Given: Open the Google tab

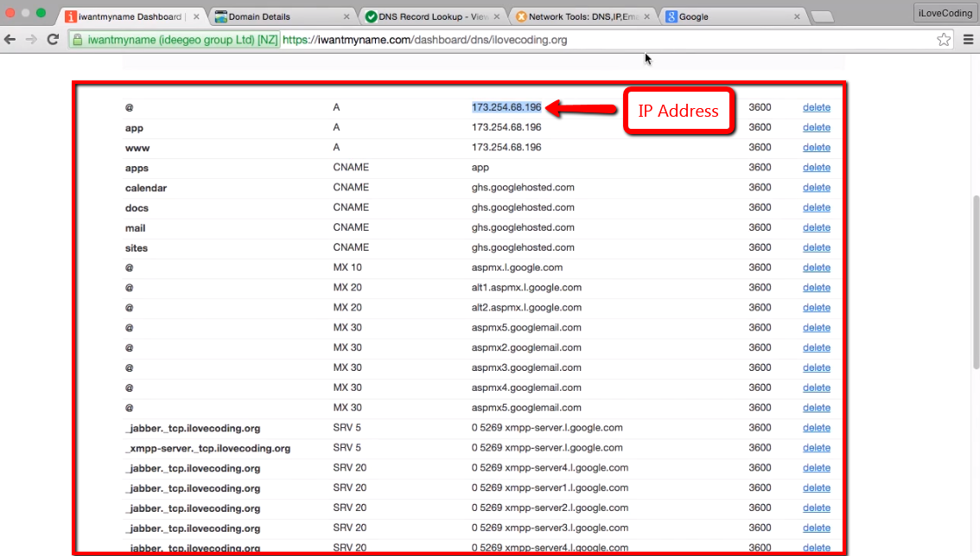Looking at the screenshot, I should [726, 16].
